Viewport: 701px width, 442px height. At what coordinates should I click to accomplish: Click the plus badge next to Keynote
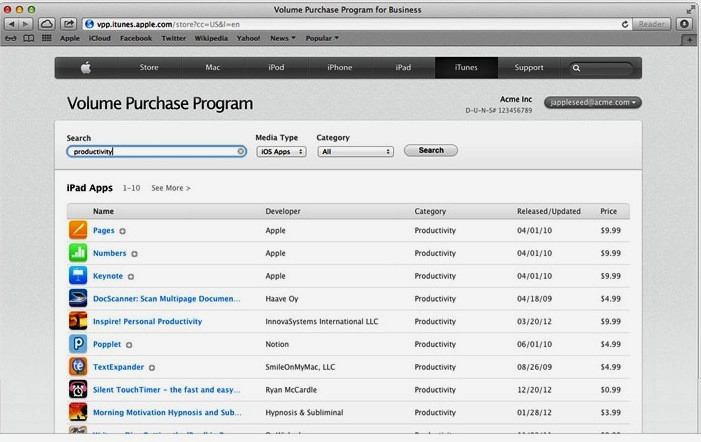click(131, 277)
